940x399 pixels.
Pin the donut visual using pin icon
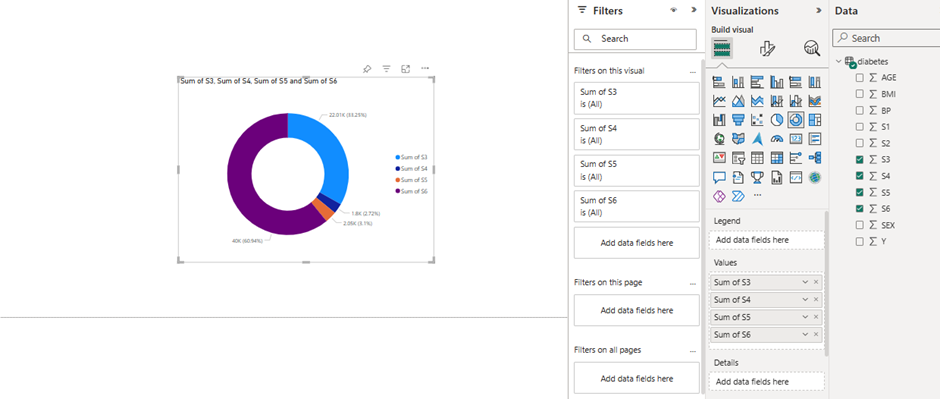pyautogui.click(x=367, y=69)
